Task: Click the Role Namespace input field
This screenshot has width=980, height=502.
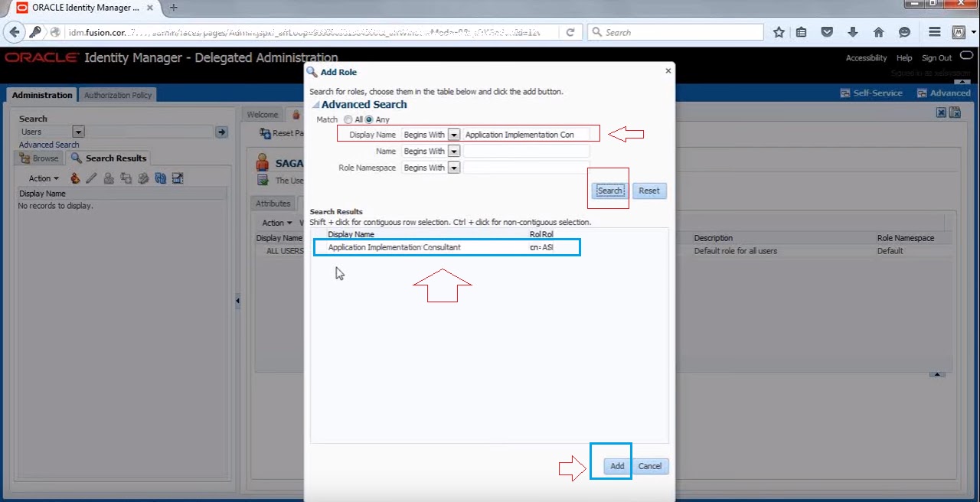Action: point(527,168)
